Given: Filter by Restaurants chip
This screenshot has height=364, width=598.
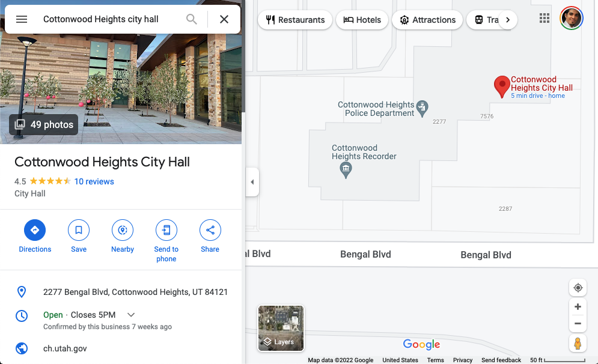Looking at the screenshot, I should [295, 20].
